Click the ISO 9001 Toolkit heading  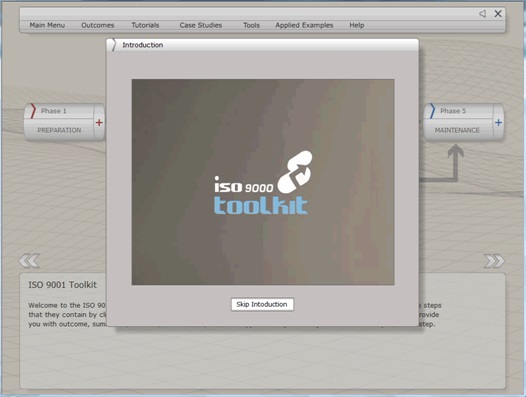tap(63, 285)
